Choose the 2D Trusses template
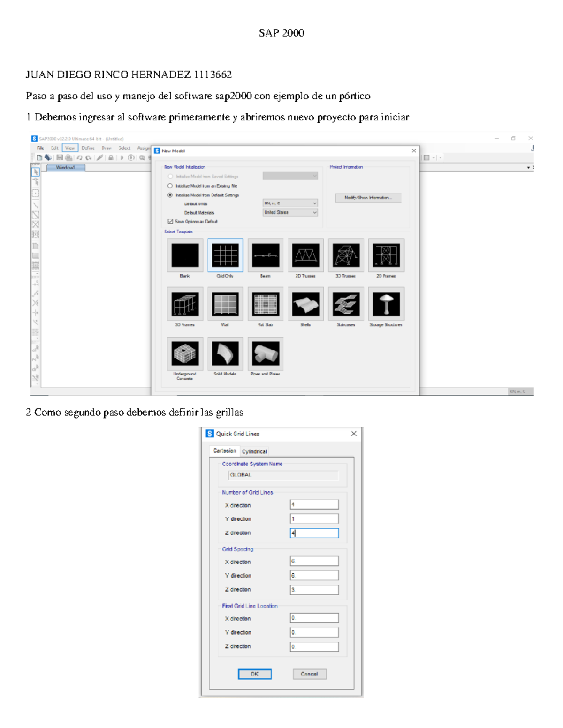 tap(306, 255)
